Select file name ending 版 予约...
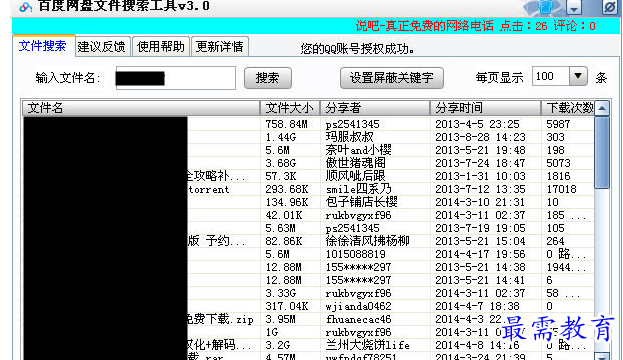The image size is (623, 360). 217,241
